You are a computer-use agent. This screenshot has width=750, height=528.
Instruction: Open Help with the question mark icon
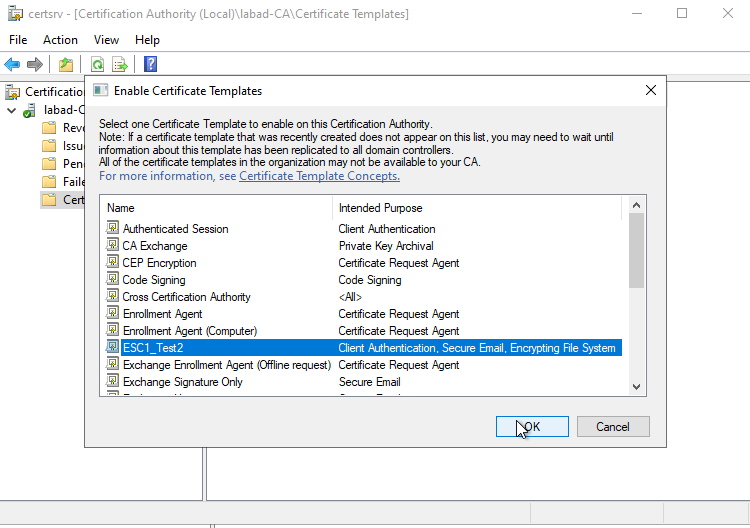[151, 64]
